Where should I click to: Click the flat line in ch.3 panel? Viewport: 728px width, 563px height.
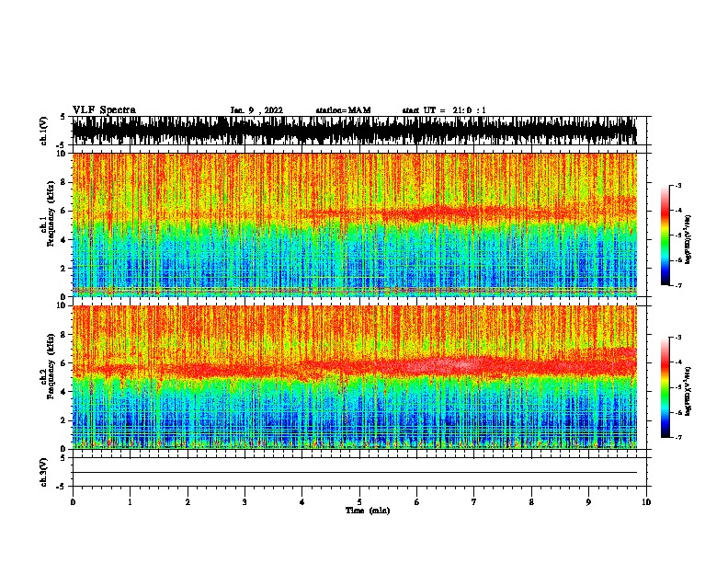[x=354, y=473]
